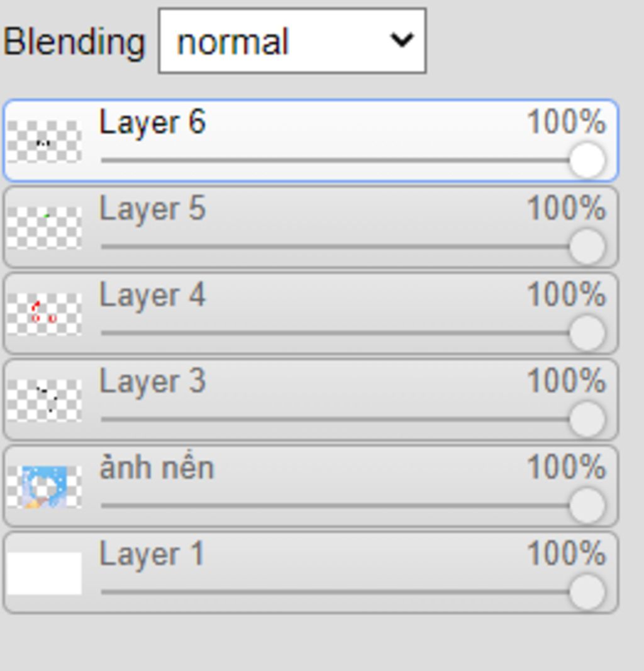Select the Layer 3 thumbnail
This screenshot has width=644, height=671.
point(44,400)
